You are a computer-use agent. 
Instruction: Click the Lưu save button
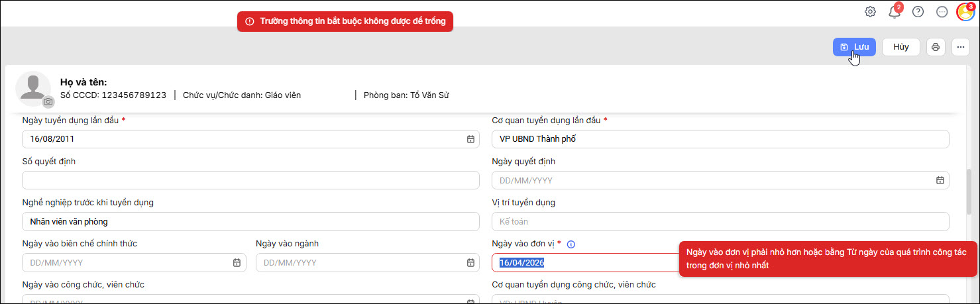[854, 47]
